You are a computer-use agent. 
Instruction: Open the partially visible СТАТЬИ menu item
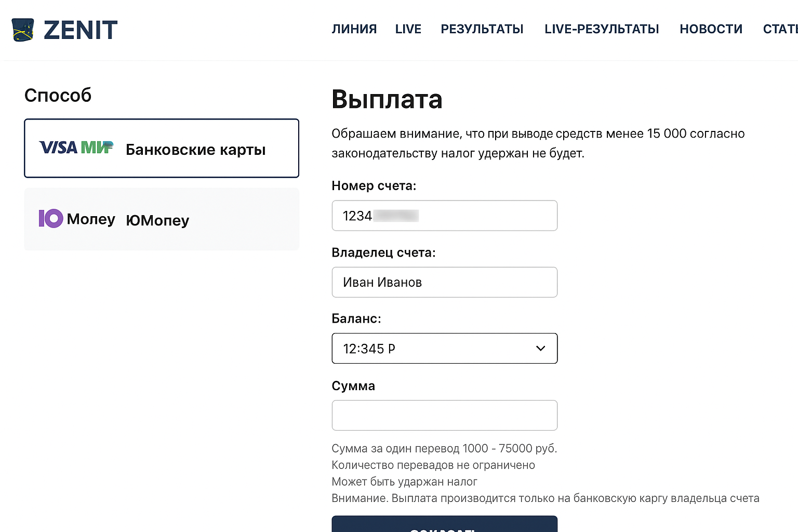[780, 29]
